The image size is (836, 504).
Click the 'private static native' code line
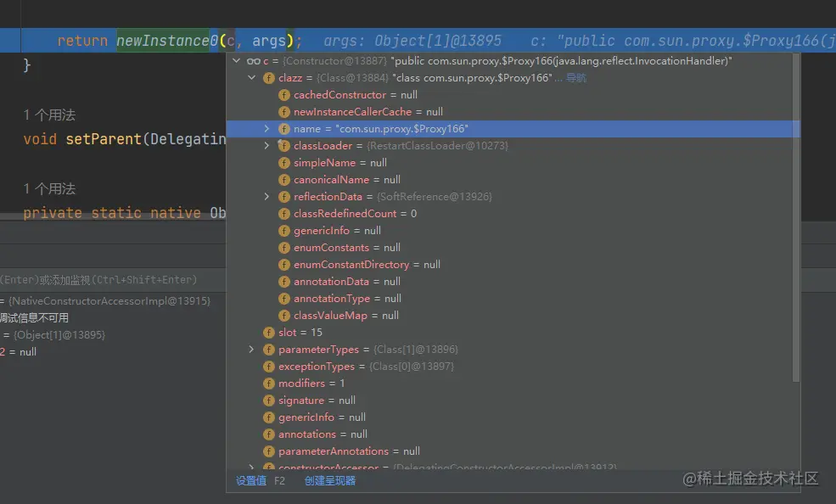tap(124, 213)
